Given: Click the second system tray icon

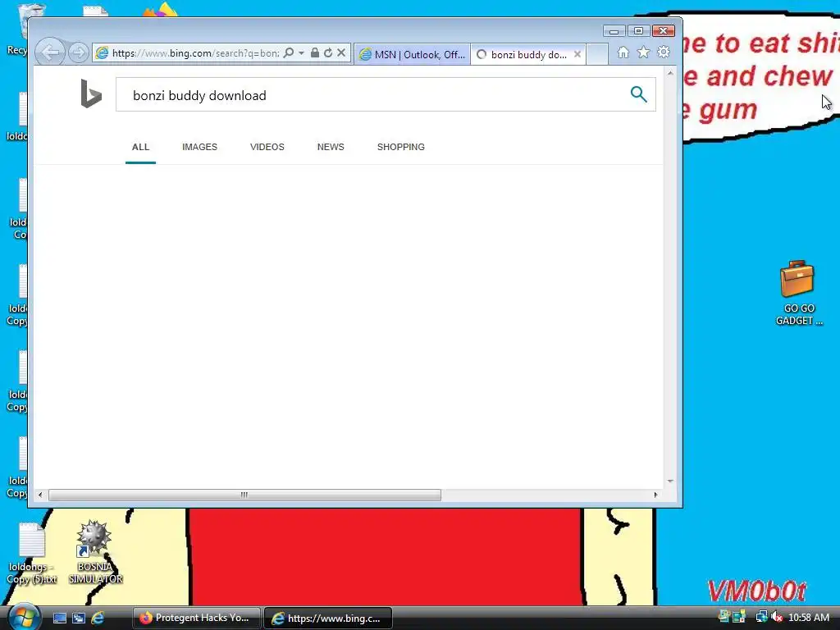Looking at the screenshot, I should pyautogui.click(x=739, y=617).
